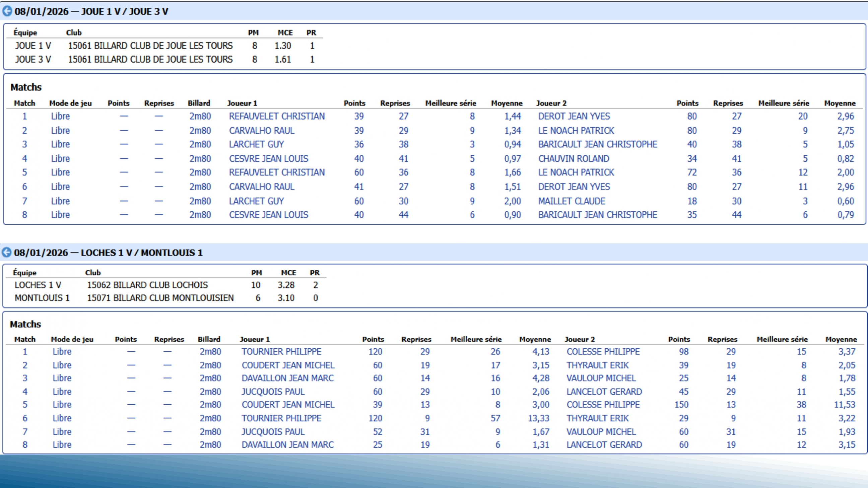This screenshot has width=868, height=488.
Task: Open player DEROT JEAN YVES in match 1
Action: coord(574,116)
